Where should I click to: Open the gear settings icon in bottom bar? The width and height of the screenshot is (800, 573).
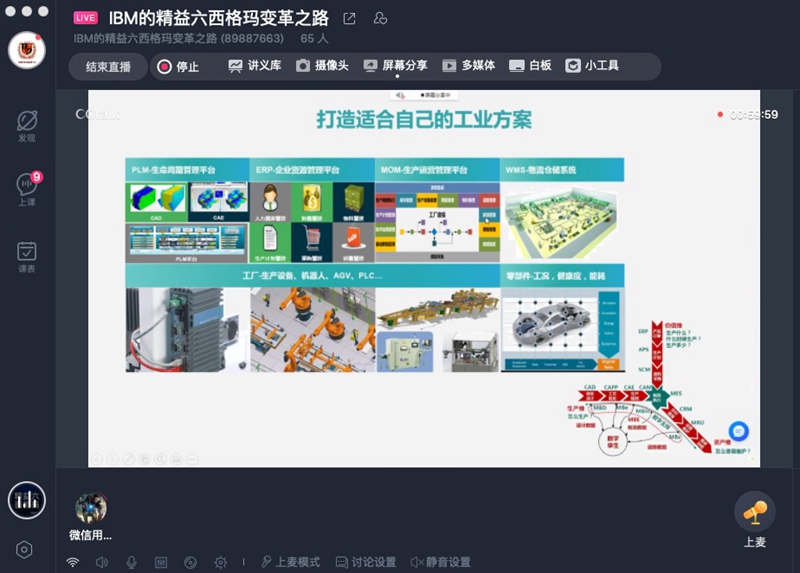pyautogui.click(x=220, y=562)
